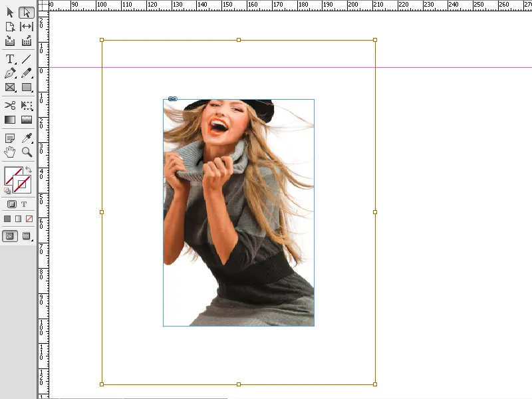Select the Direct Selection tool

point(25,12)
